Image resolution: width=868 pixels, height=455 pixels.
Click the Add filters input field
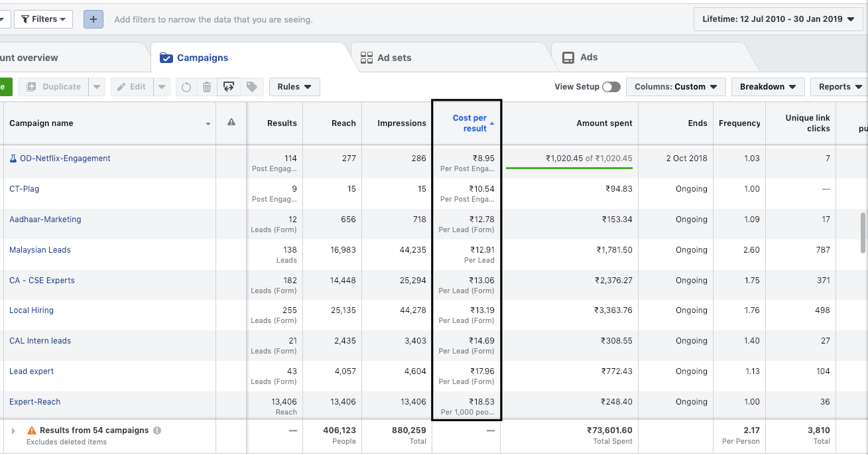(x=398, y=19)
